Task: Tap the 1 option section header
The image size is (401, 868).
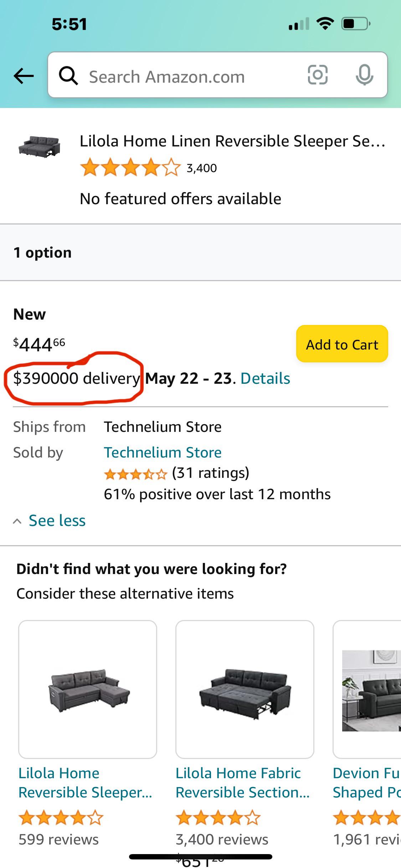Action: 42,252
